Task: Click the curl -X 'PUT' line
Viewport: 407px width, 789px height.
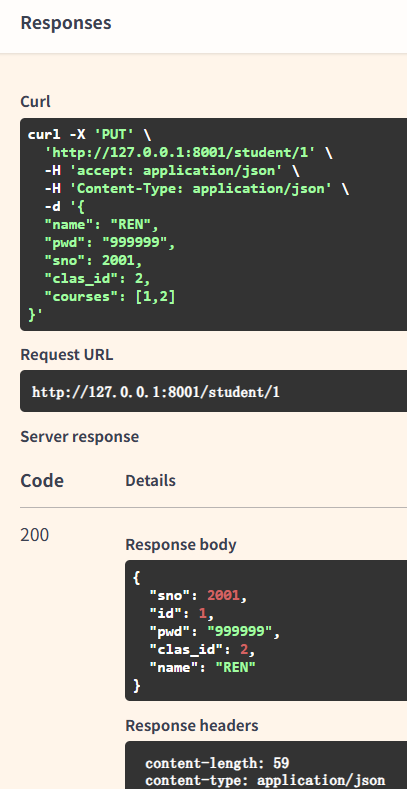Action: click(x=89, y=134)
